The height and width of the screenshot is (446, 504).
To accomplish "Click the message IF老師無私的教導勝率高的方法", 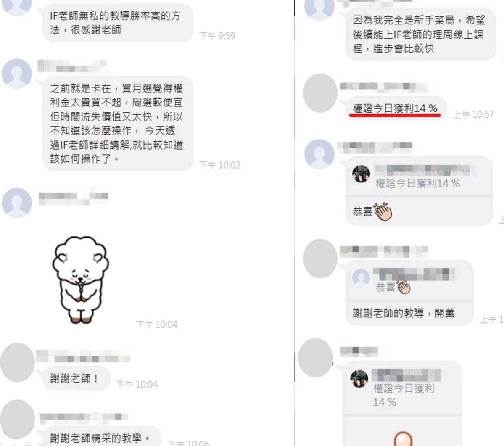I will tap(118, 23).
